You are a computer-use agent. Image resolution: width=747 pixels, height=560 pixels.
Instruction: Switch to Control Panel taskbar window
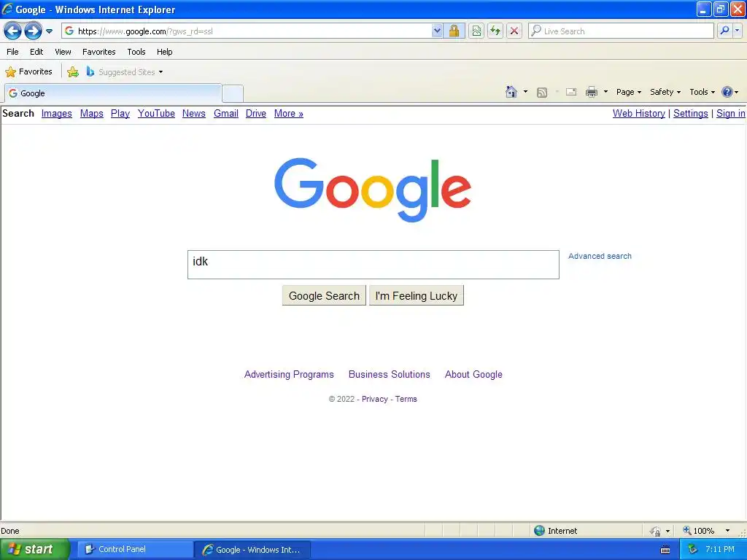134,549
